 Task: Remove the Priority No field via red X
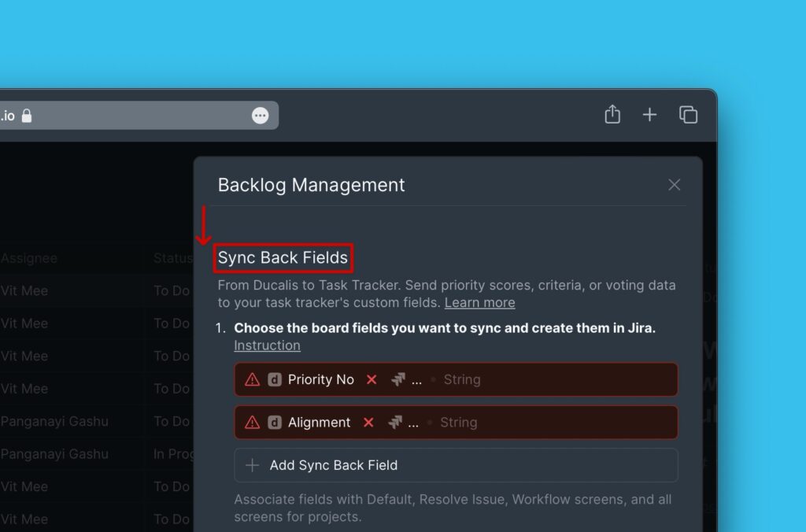click(372, 379)
